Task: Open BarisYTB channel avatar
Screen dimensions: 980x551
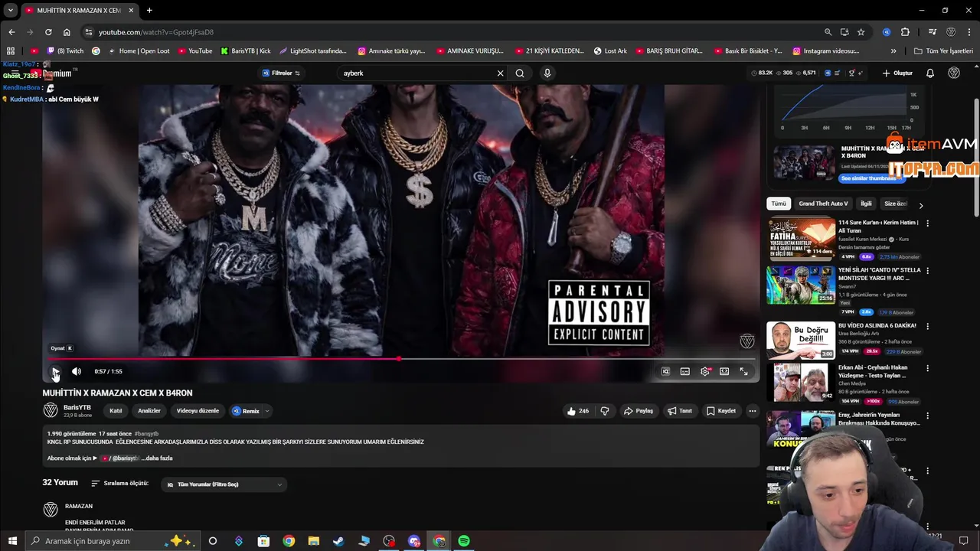Action: (x=51, y=410)
